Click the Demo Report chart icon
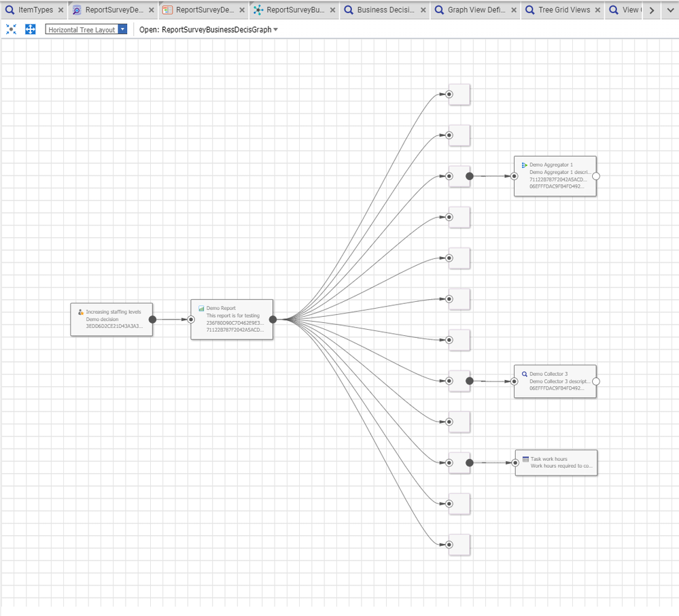This screenshot has width=679, height=616. point(201,309)
